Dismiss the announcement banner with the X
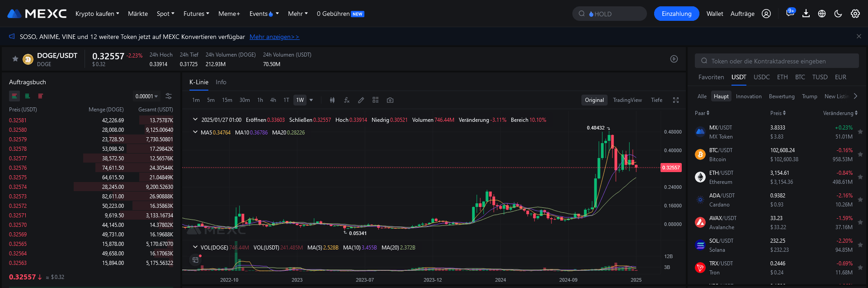This screenshot has height=288, width=868. point(859,36)
